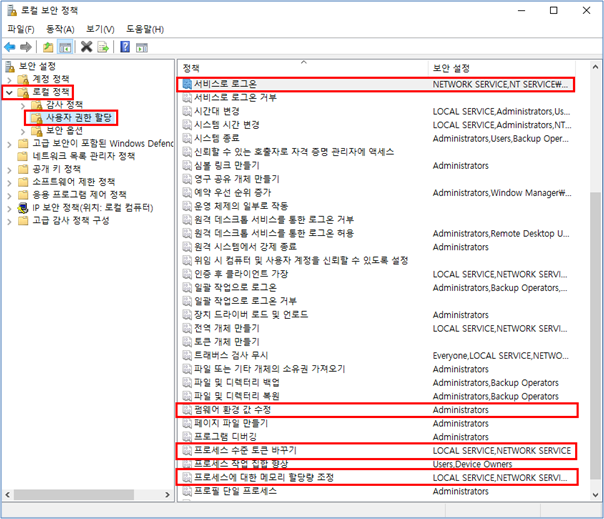Open the 동작(A) menu
The image size is (604, 519).
60,29
